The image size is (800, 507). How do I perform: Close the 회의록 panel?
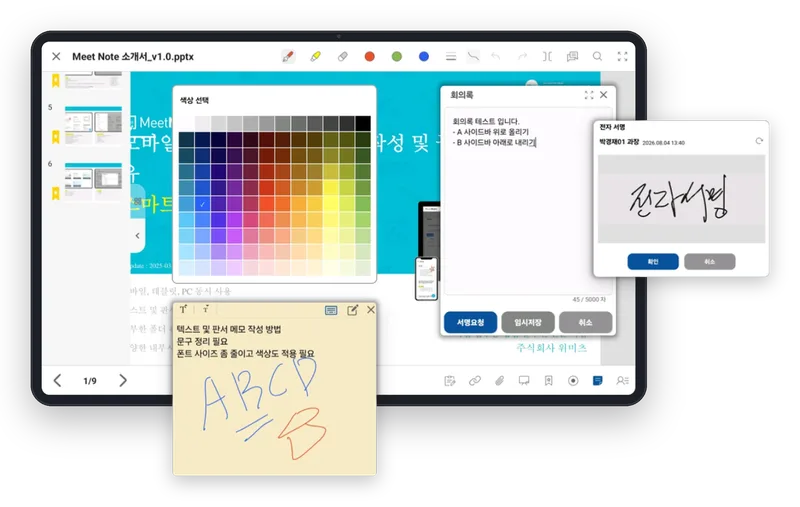pos(604,95)
